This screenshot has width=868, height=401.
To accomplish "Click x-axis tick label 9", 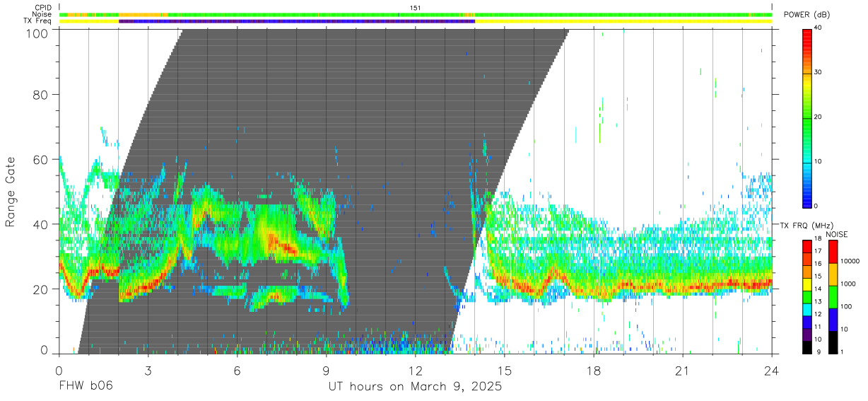I will [326, 370].
